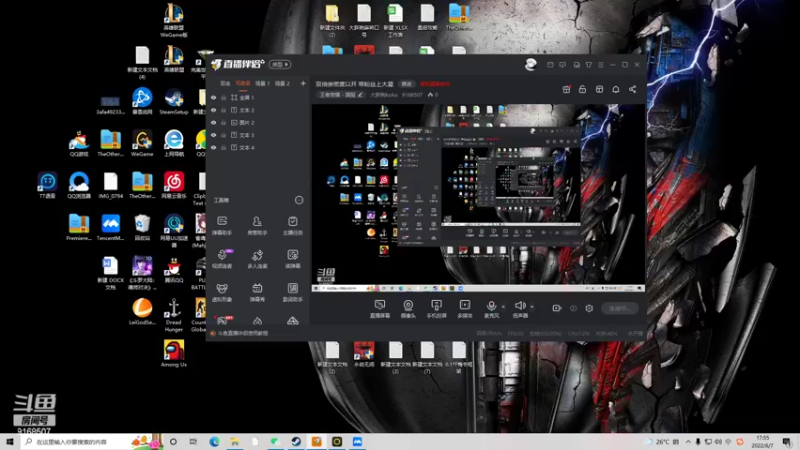Open the 虚拟形象 tool
The width and height of the screenshot is (800, 450).
221,292
